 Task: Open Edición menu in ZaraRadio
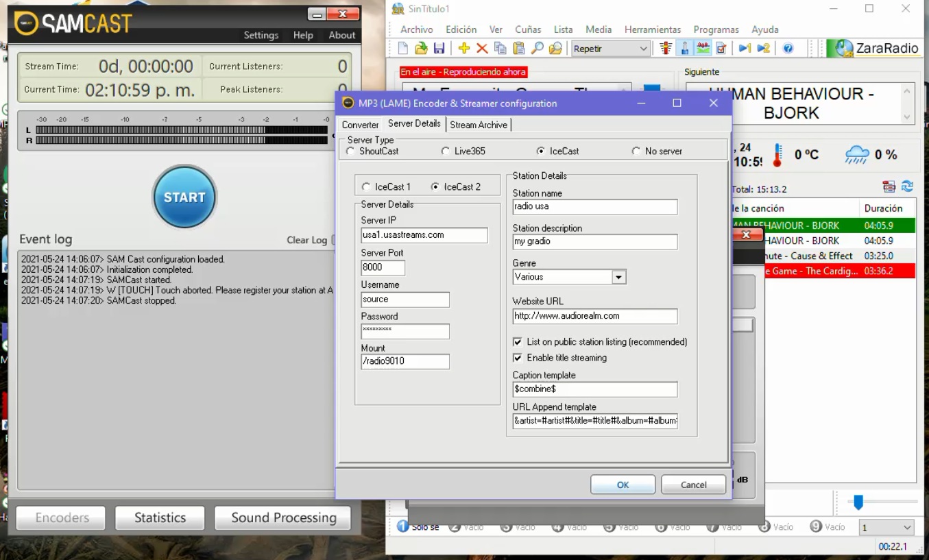pos(461,29)
